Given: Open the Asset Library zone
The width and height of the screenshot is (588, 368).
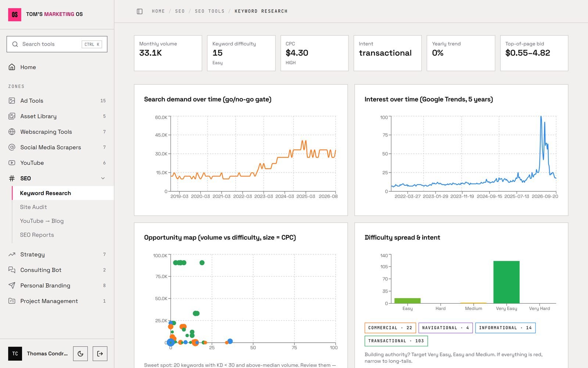Looking at the screenshot, I should (57, 116).
